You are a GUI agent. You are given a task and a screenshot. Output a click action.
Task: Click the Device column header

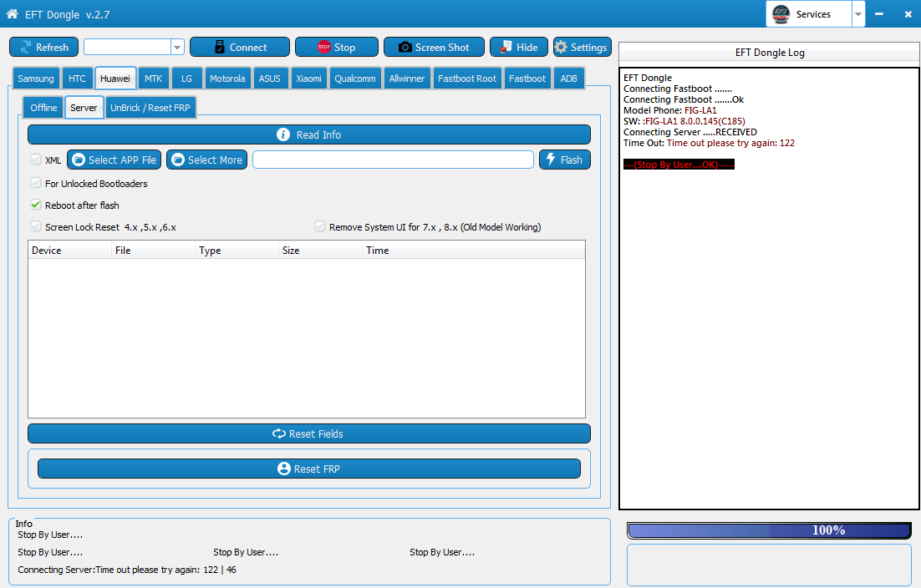(70, 251)
